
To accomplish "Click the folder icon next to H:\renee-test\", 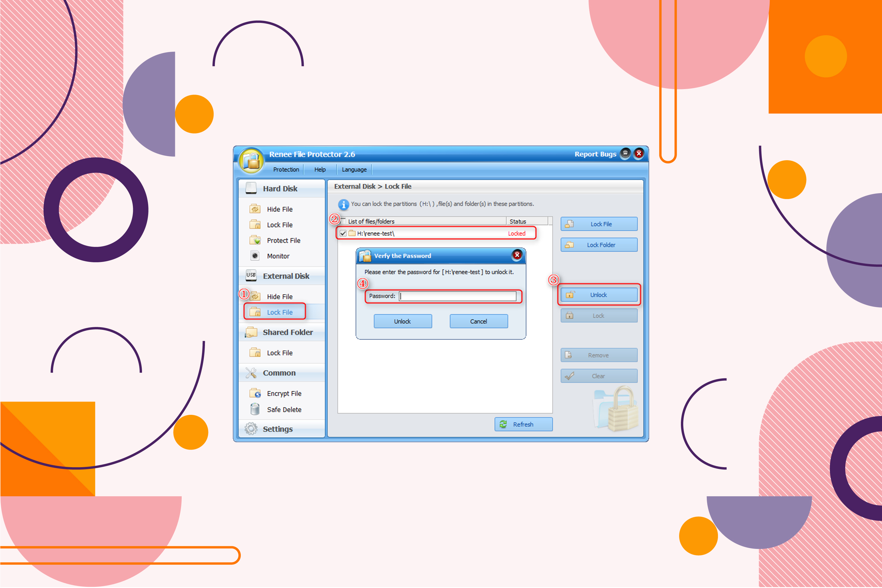I will [352, 233].
